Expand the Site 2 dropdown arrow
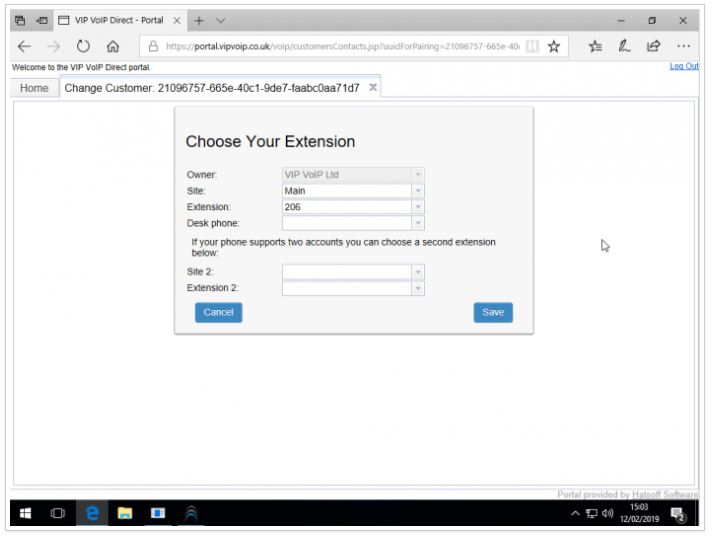 tap(418, 272)
